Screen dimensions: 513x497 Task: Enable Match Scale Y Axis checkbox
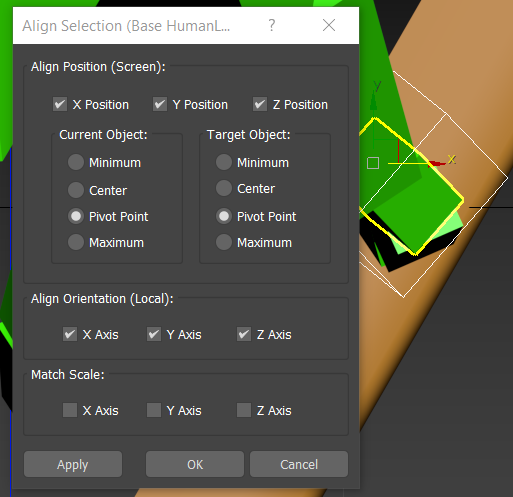point(154,410)
